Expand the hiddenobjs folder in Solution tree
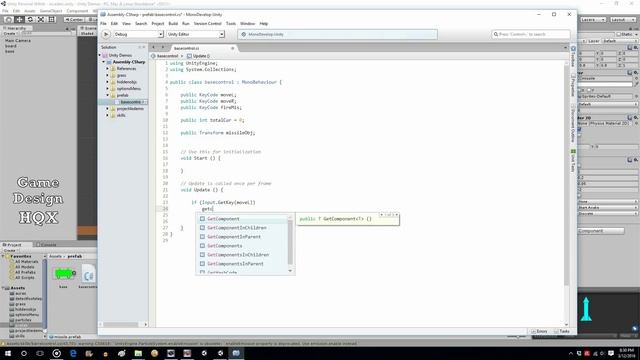Screen dimensions: 640x360 pyautogui.click(x=108, y=82)
